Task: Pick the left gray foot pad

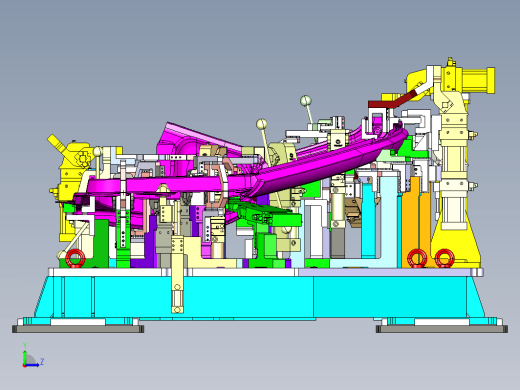Action: click(x=78, y=329)
